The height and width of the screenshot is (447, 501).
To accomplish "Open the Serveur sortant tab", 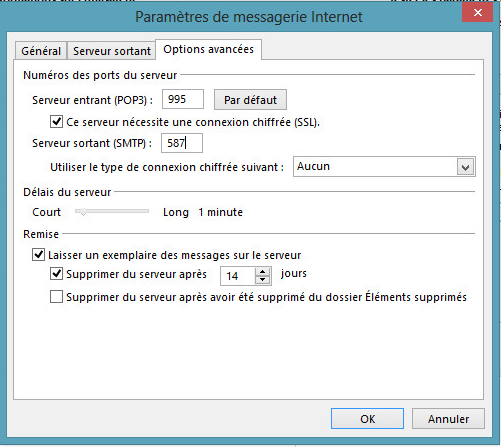I will tap(112, 51).
